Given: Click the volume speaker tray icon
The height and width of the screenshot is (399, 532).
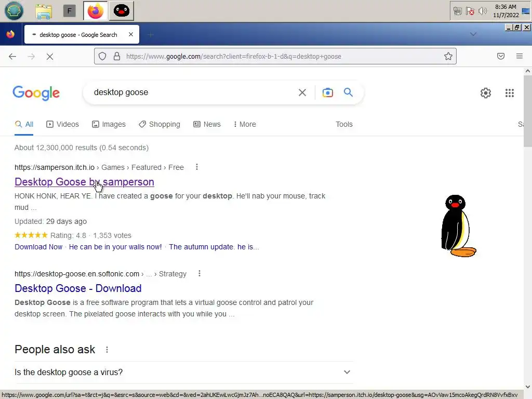Looking at the screenshot, I should point(483,11).
